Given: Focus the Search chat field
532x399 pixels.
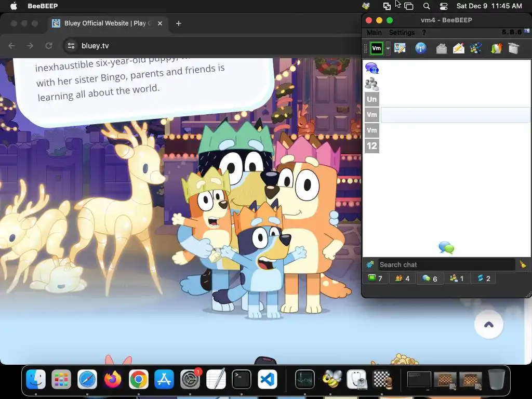Looking at the screenshot, I should tap(446, 264).
